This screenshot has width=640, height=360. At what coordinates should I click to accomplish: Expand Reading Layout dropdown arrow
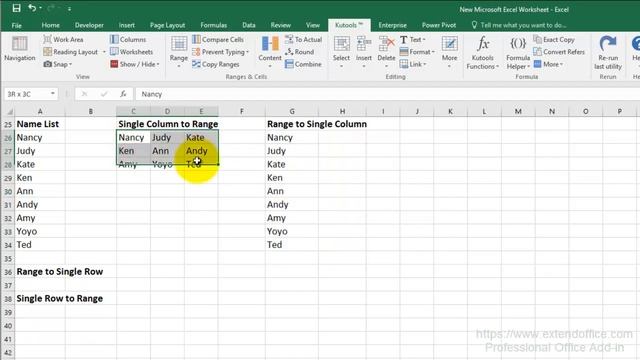[x=104, y=52]
